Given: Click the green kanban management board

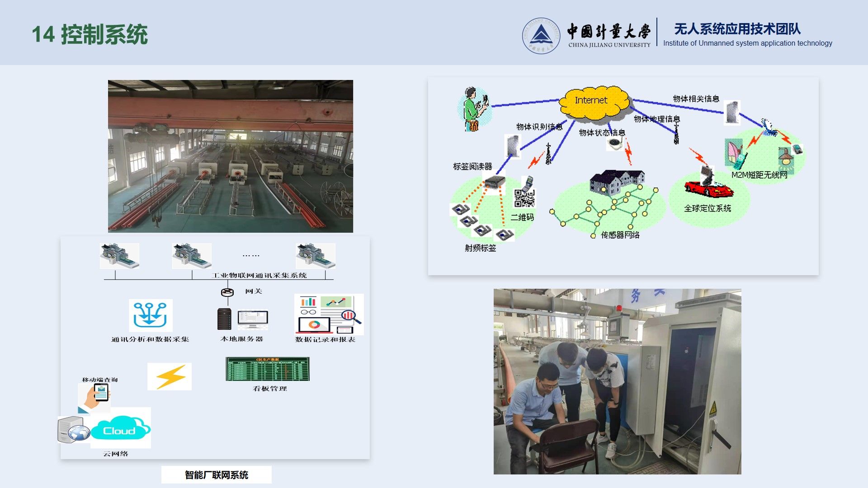Looking at the screenshot, I should coord(268,369).
